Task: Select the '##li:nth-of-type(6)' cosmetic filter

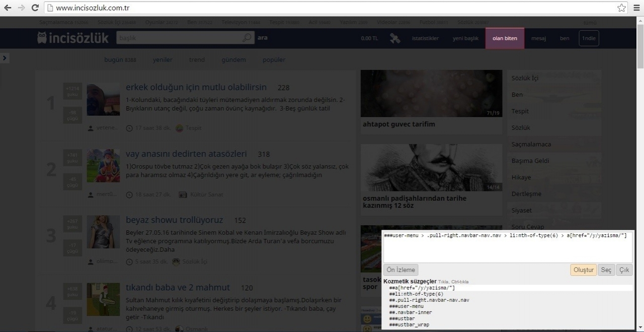Action: tap(416, 294)
